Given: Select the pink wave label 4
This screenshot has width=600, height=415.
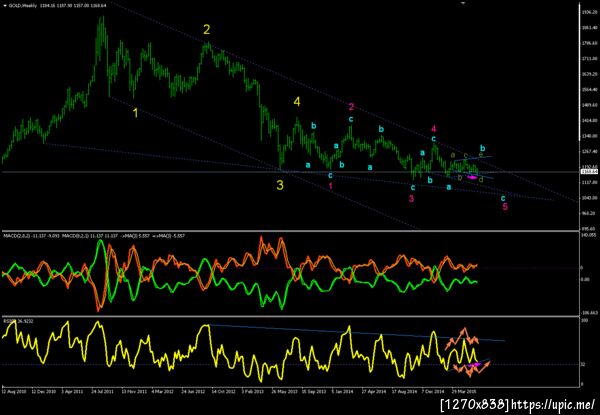Looking at the screenshot, I should pos(434,129).
